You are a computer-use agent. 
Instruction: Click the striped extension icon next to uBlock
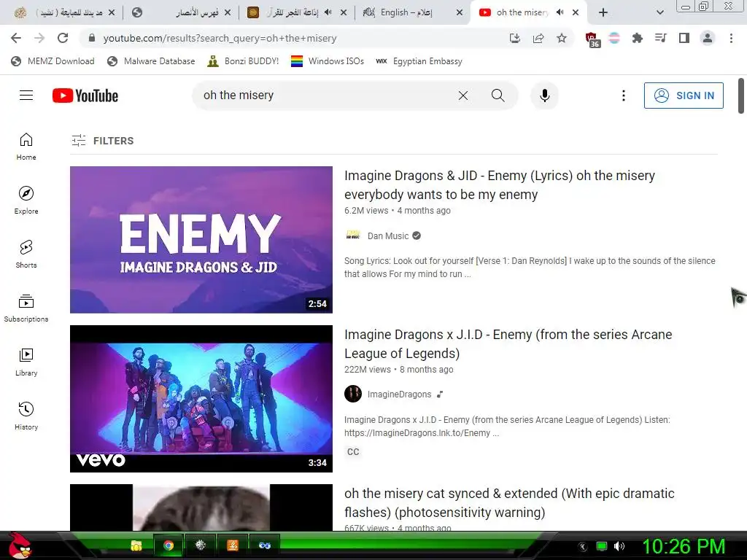pos(614,38)
